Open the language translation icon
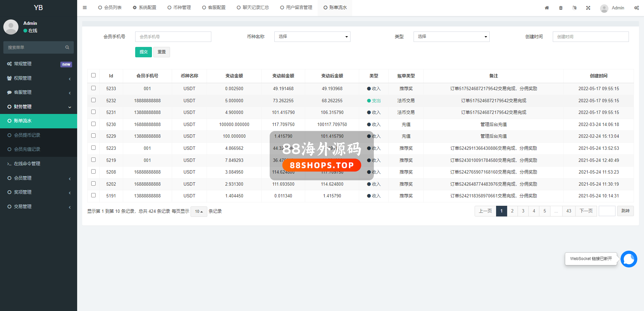 tap(575, 8)
